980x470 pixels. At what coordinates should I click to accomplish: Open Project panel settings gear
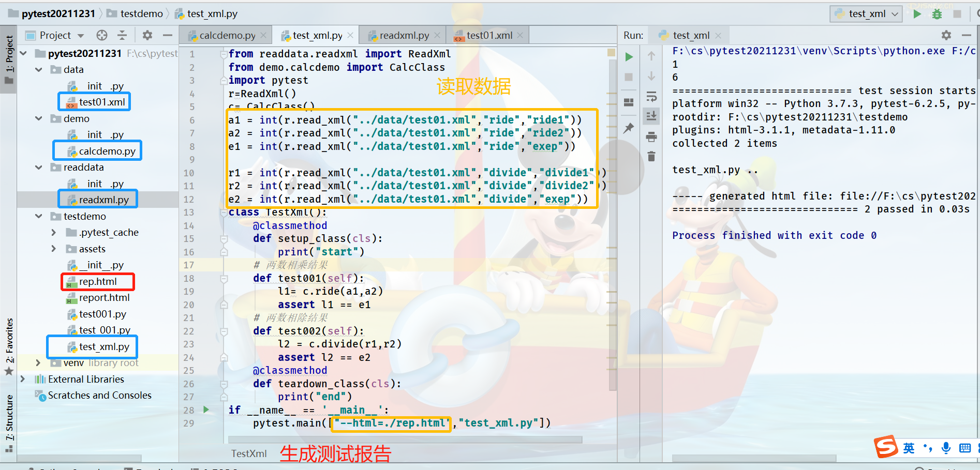click(x=147, y=35)
